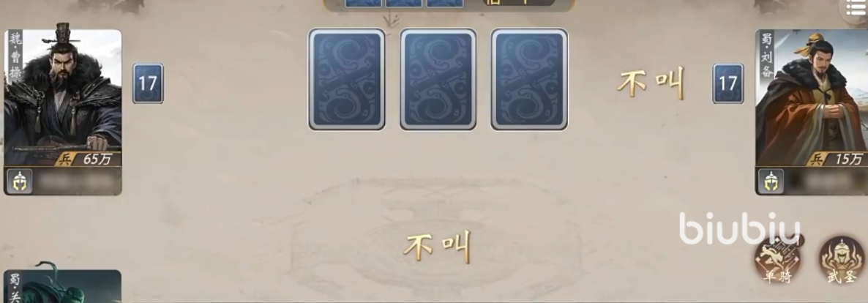Tap helmet icon under 曹操 portrait
This screenshot has height=303, width=868.
point(19,181)
